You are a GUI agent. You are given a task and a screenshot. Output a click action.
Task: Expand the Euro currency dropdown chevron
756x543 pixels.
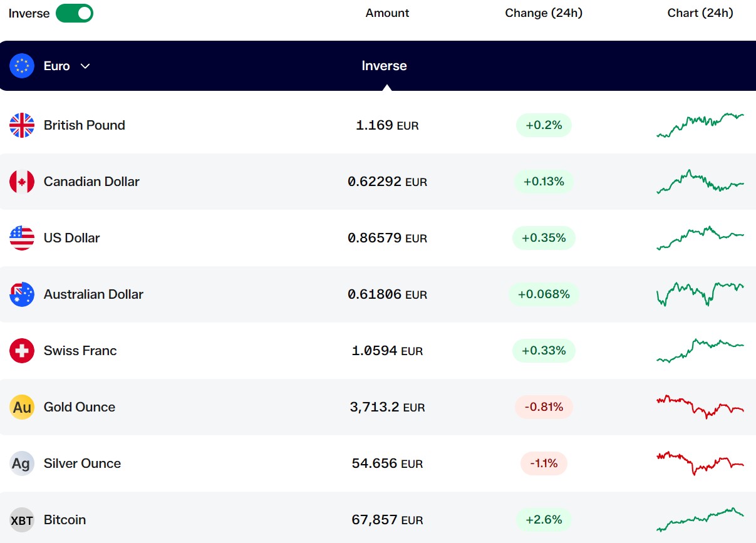pyautogui.click(x=85, y=66)
